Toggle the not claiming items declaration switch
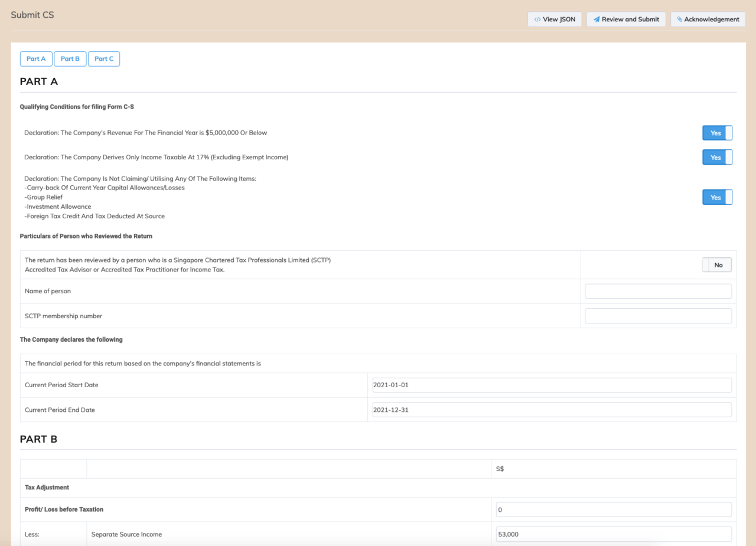The height and width of the screenshot is (546, 756). pos(717,197)
